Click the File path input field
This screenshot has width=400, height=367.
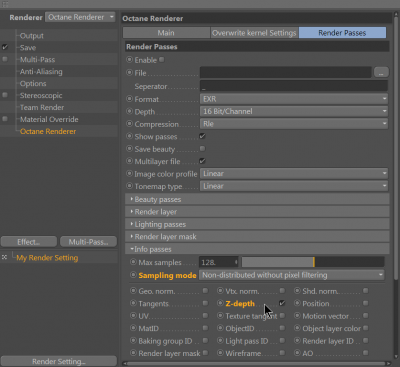point(286,72)
